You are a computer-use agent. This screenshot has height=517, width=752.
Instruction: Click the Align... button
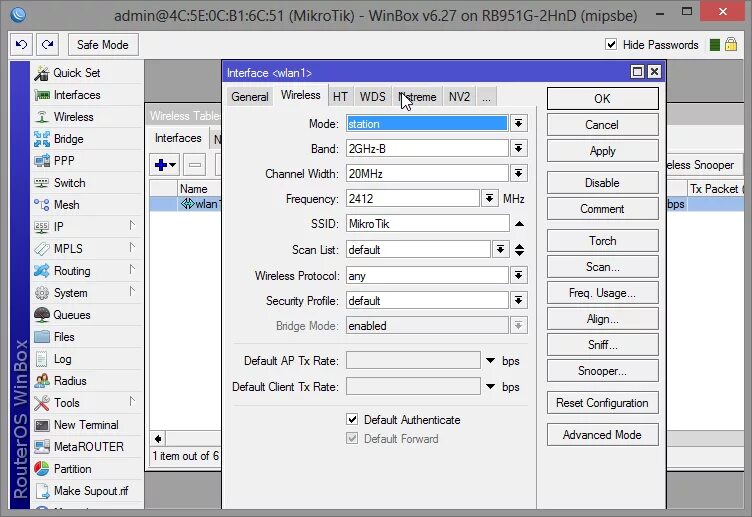(x=602, y=319)
